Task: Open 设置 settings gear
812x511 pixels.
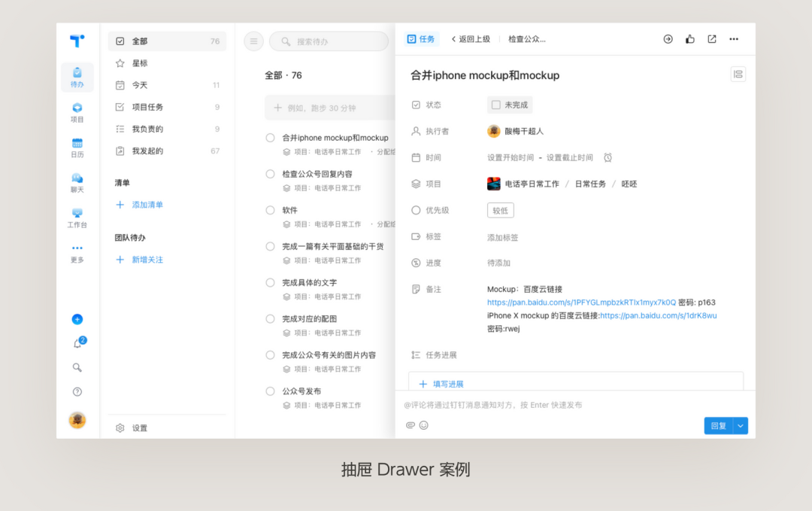Action: tap(120, 428)
